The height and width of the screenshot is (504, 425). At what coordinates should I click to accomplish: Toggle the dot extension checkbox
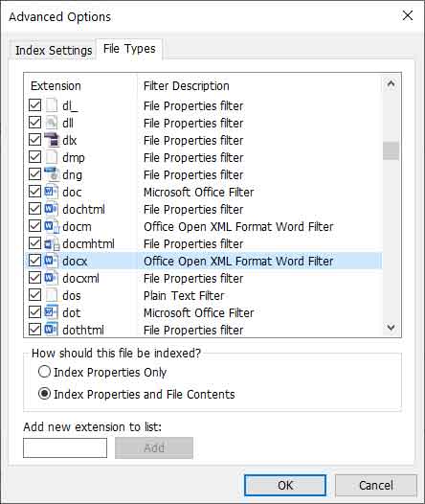[34, 312]
